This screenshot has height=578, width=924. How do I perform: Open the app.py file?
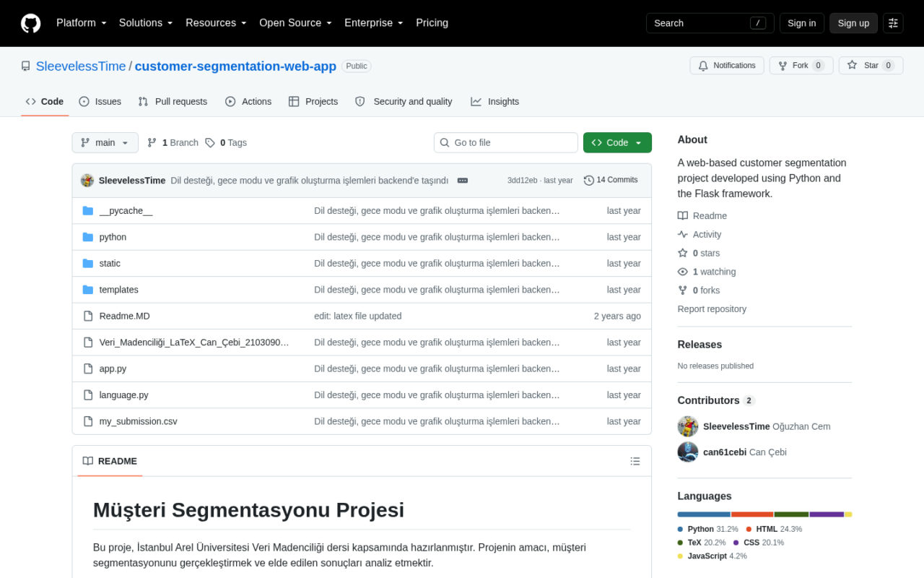113,368
